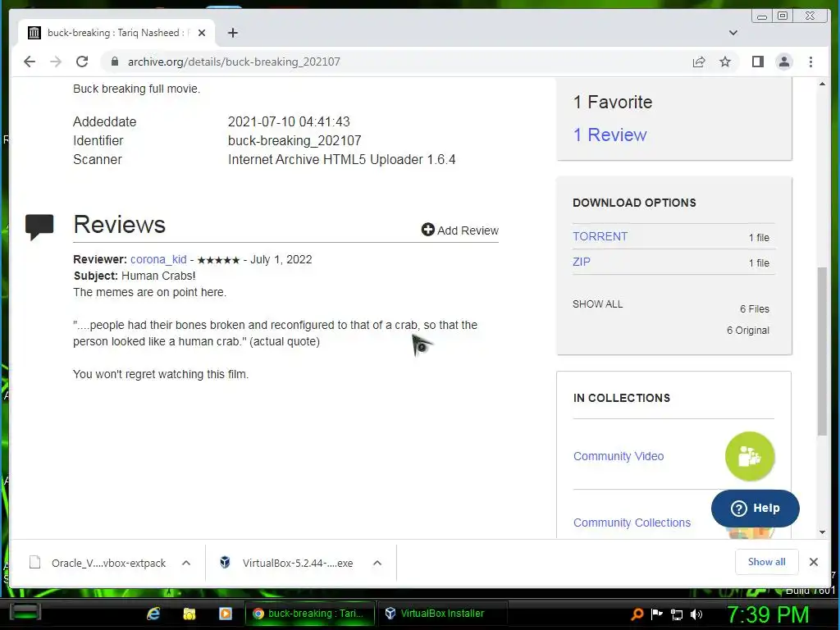
Task: Download the ZIP file option
Action: pos(582,262)
